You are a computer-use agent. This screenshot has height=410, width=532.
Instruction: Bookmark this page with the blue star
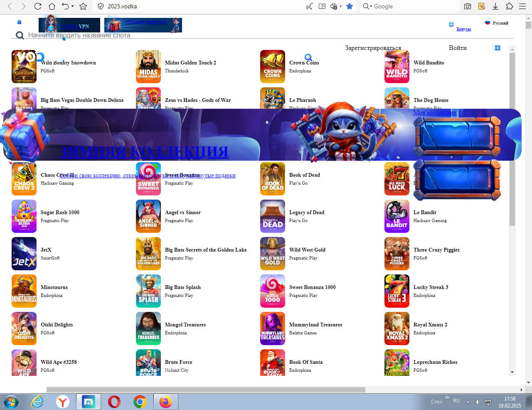[350, 6]
